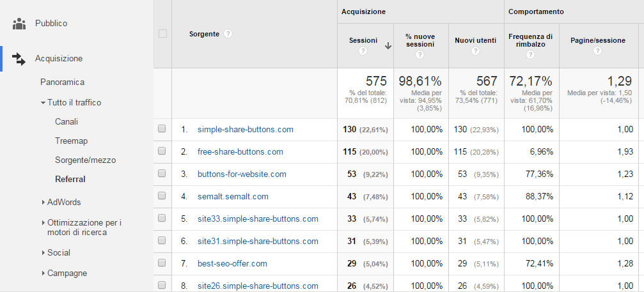Select checkbox for semalt.semalt.com row
The height and width of the screenshot is (292, 644).
(x=162, y=196)
